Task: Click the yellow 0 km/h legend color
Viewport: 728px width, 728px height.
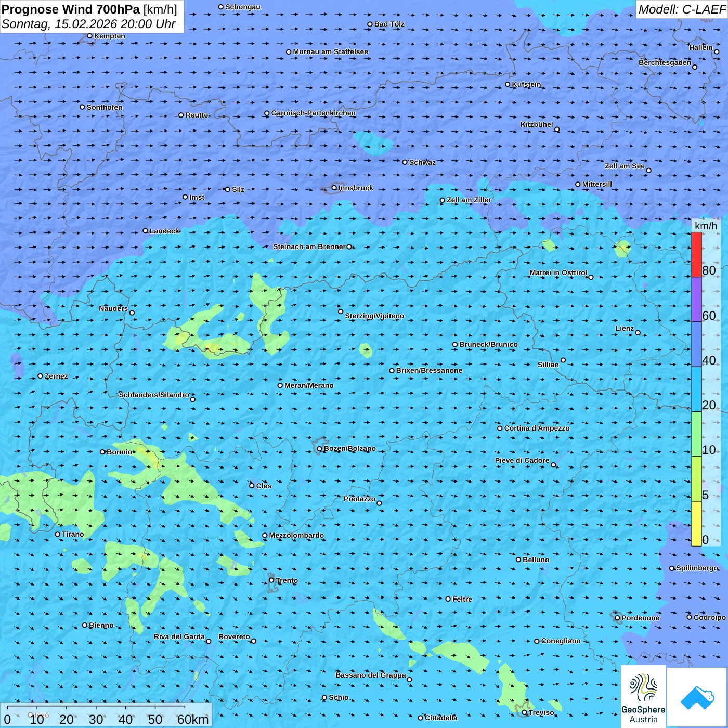Action: [696, 524]
